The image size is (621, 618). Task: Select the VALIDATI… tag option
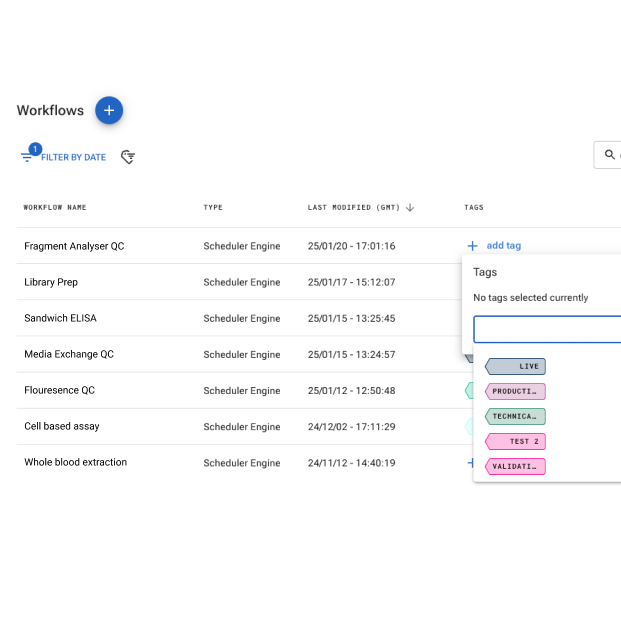[516, 466]
